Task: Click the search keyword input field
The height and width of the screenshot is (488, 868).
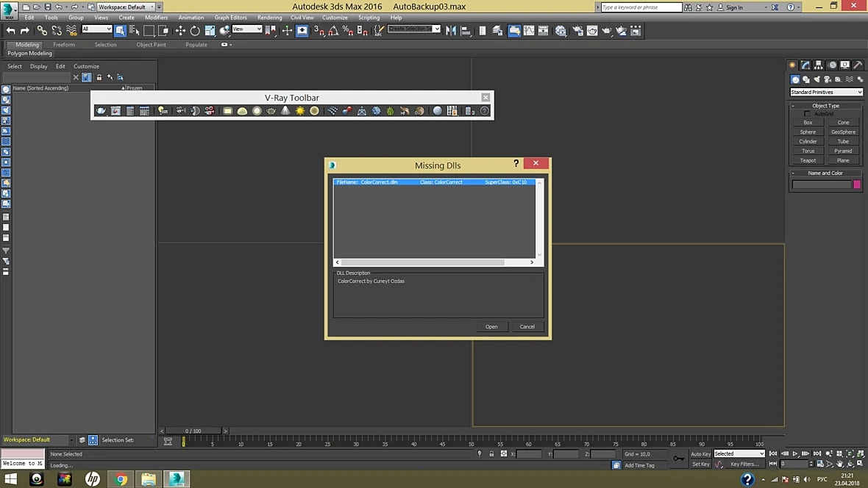Action: [641, 7]
